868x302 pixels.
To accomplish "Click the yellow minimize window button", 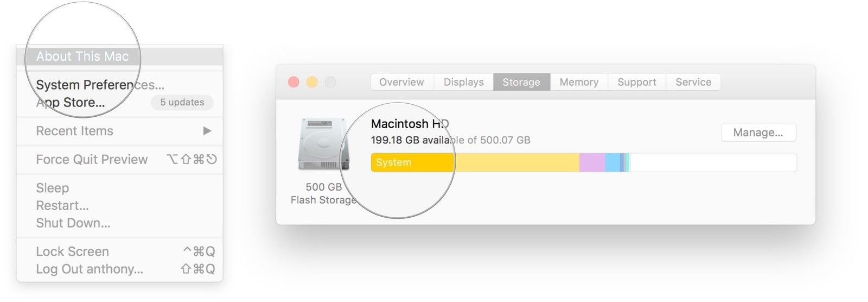I will pyautogui.click(x=312, y=82).
